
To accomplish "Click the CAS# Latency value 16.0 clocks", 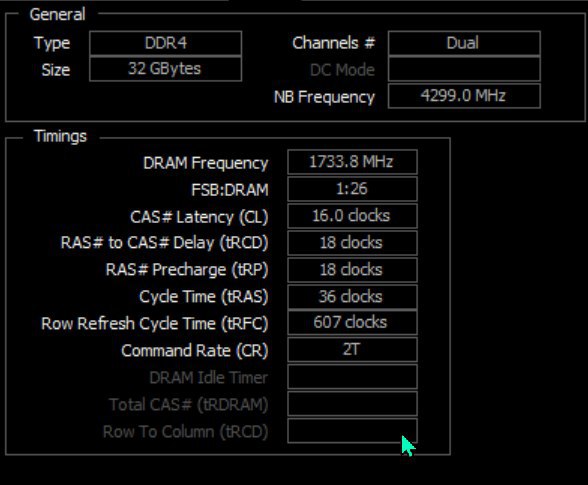I will (x=352, y=216).
